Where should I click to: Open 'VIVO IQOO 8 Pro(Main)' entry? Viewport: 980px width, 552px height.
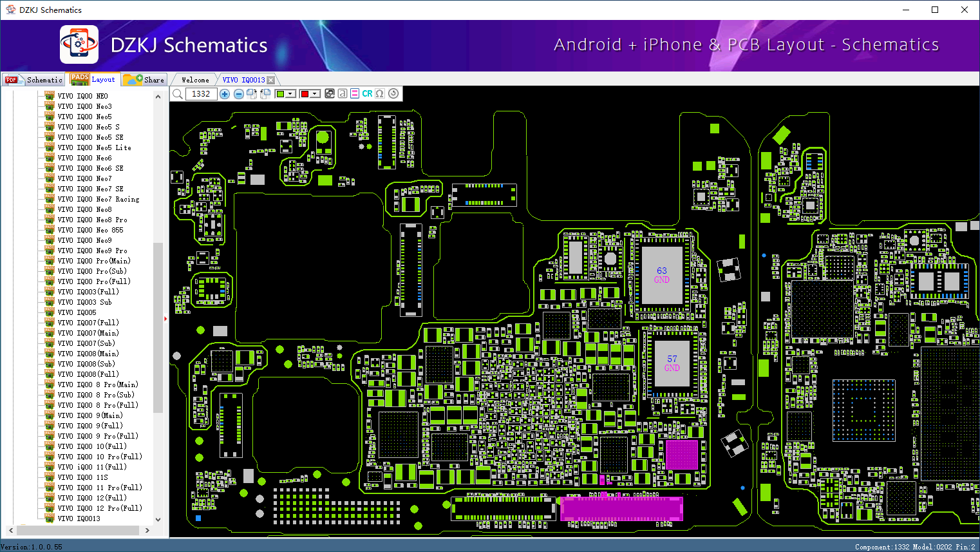98,385
